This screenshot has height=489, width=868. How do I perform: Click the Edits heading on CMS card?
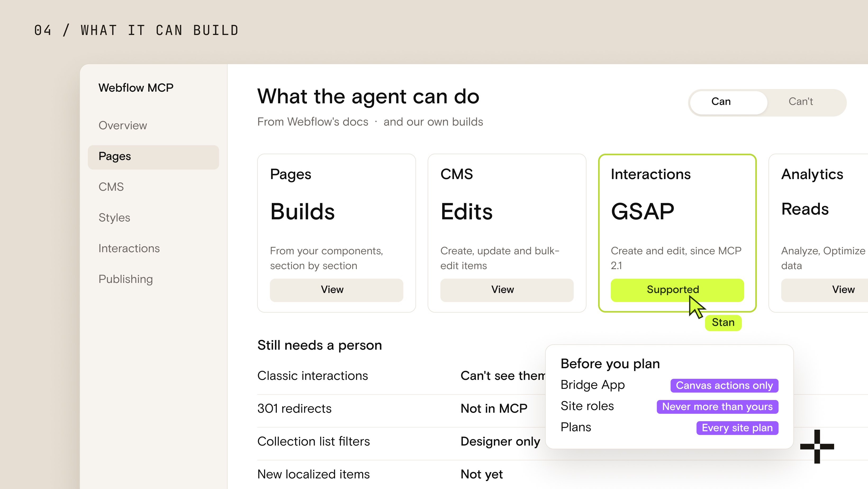pos(466,212)
